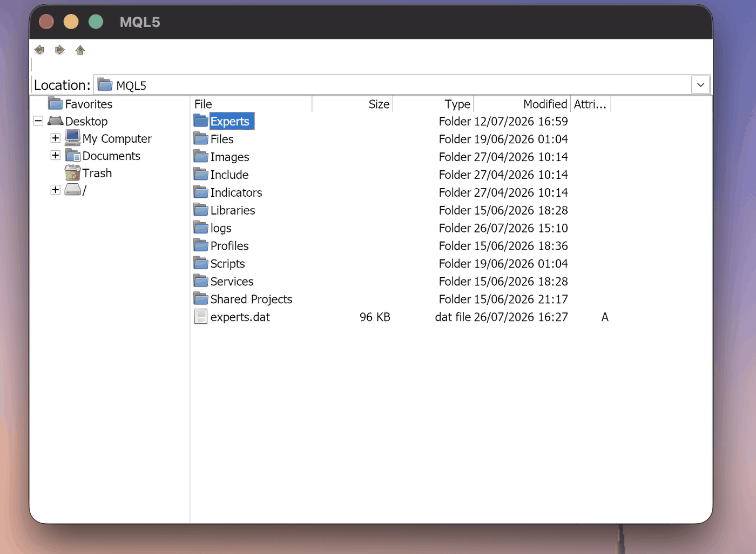The image size is (756, 554).
Task: Go forward with the right arrow icon
Action: coord(60,50)
